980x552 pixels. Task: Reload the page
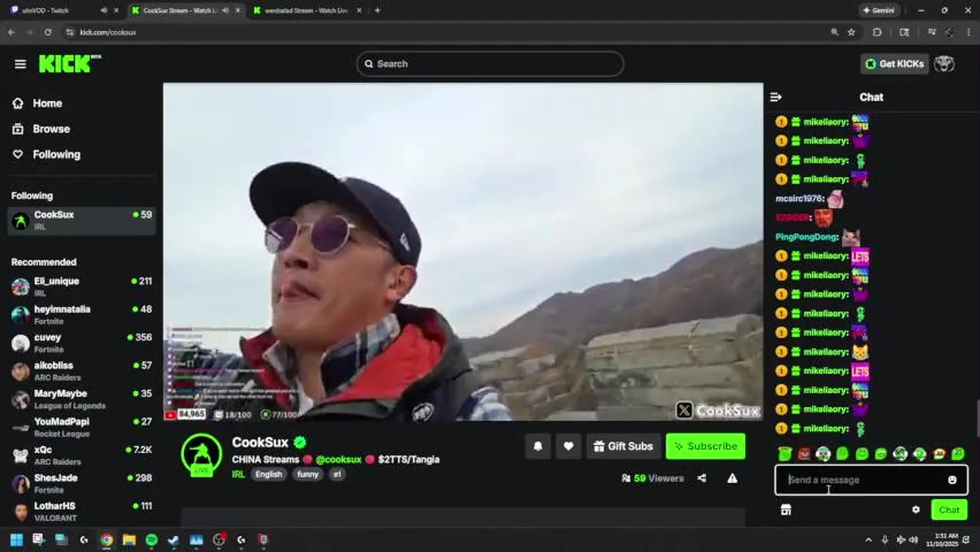click(48, 32)
